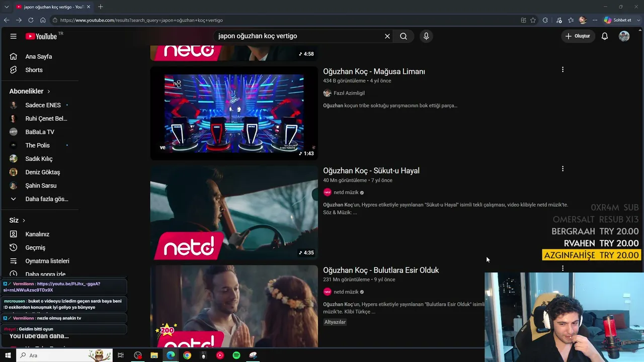
Task: Clear the search box with the X
Action: coord(387,36)
